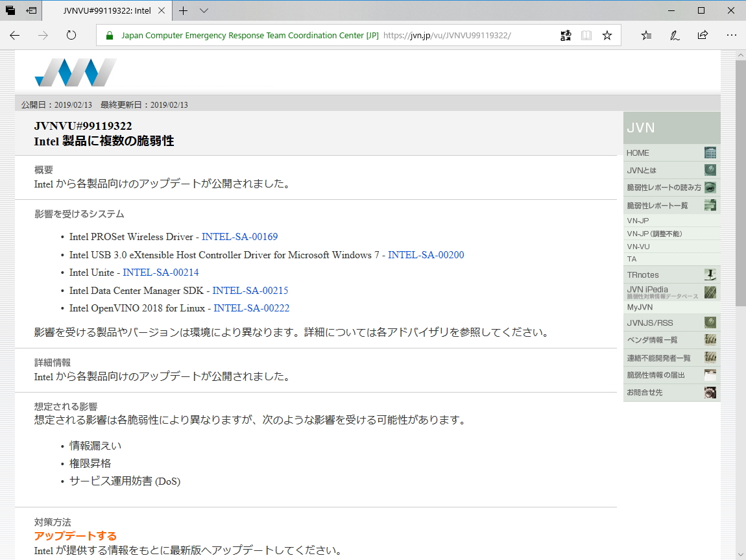The image size is (746, 560).
Task: Add page to favorites with the star
Action: coord(607,35)
